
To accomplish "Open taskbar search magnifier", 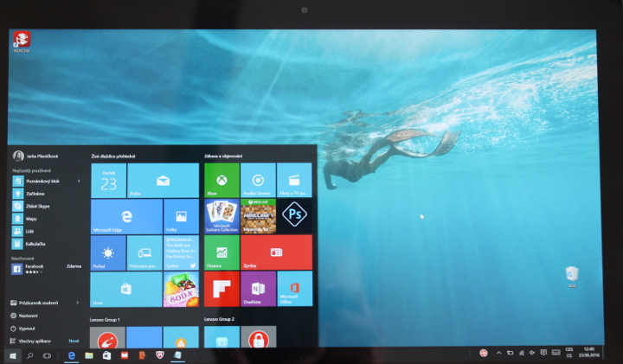I will 29,356.
